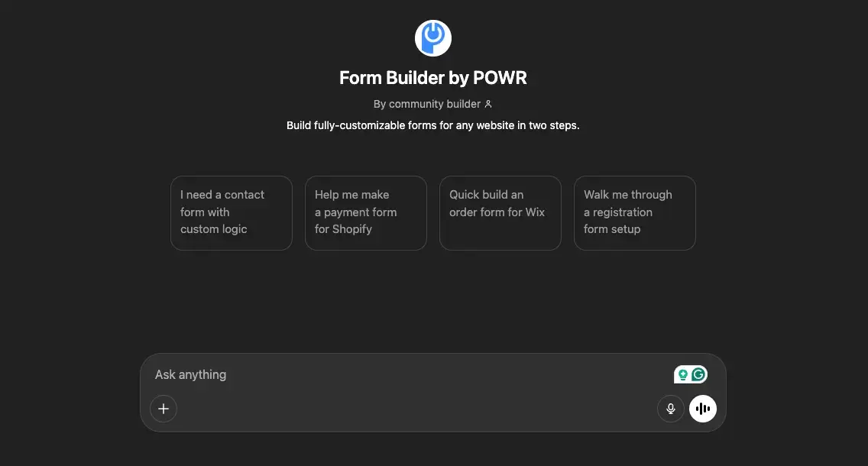Open the attachment plus button
The width and height of the screenshot is (868, 466).
(163, 408)
